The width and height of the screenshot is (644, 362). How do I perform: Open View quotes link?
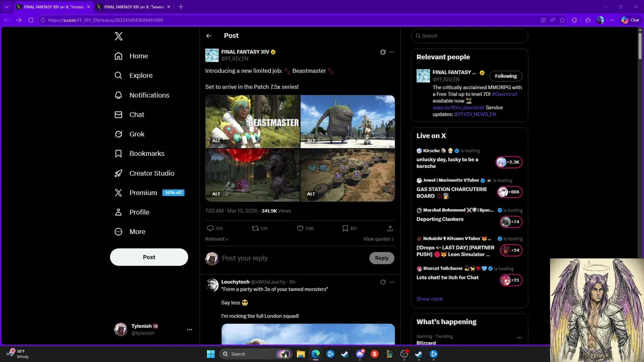pos(378,239)
